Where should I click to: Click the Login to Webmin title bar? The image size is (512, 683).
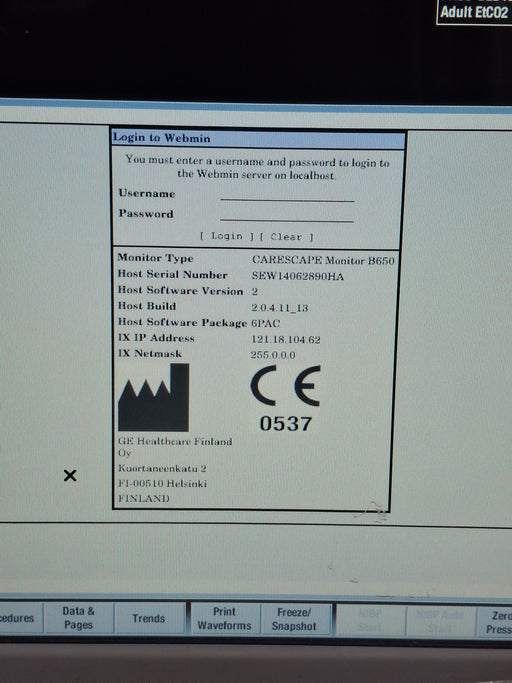[258, 138]
